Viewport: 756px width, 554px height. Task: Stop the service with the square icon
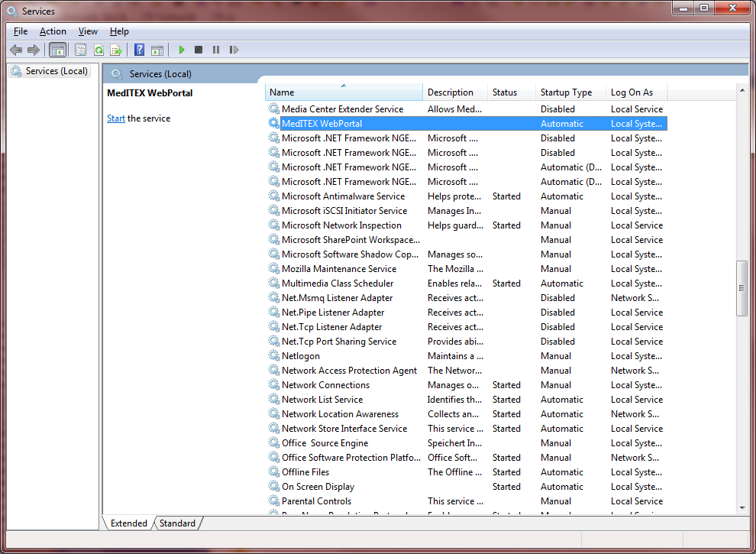198,50
